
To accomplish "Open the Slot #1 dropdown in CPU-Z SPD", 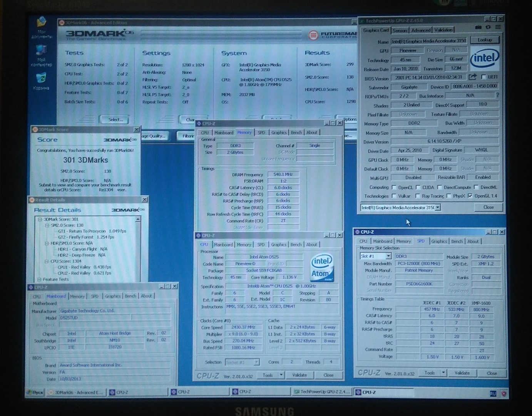I will 388,256.
